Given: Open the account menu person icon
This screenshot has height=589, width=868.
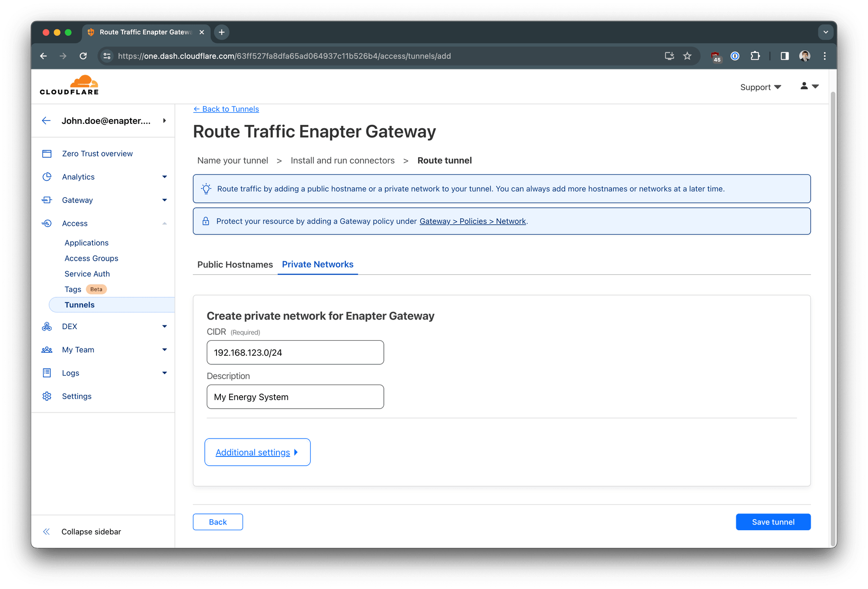Looking at the screenshot, I should point(803,86).
